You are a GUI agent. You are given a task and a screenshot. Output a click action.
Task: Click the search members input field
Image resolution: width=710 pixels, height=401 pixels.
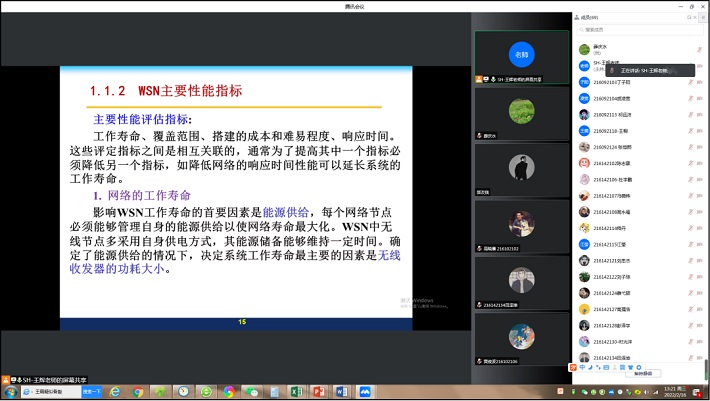tap(635, 30)
